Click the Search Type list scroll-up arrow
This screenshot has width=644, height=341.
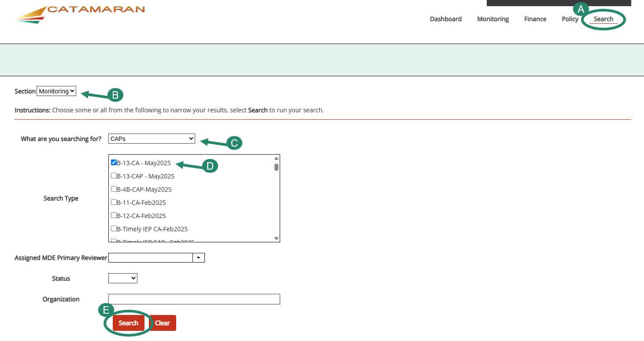pyautogui.click(x=276, y=158)
